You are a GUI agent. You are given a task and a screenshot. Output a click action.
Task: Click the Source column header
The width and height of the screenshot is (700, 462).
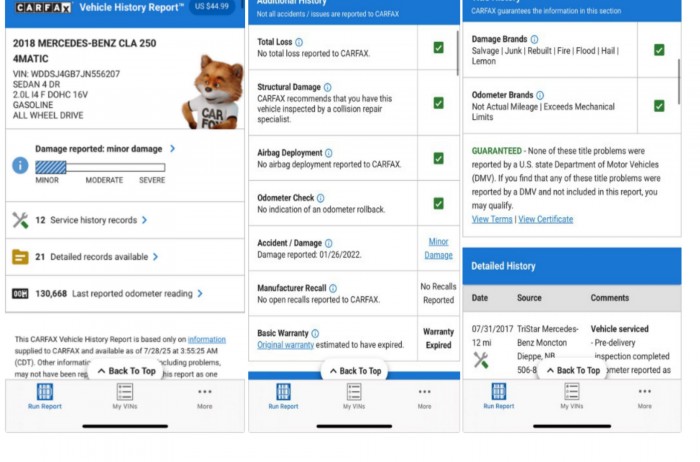529,298
